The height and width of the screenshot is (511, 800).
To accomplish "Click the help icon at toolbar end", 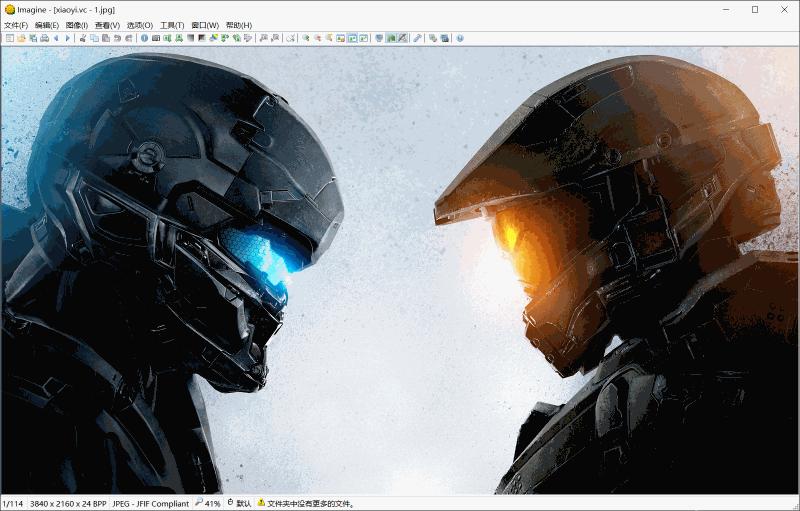I will coord(460,38).
